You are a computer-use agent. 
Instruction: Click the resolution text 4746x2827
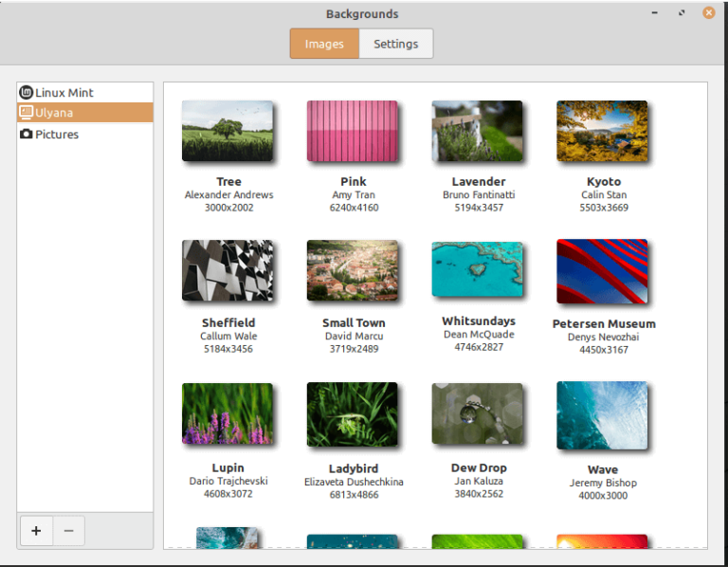[x=479, y=347]
